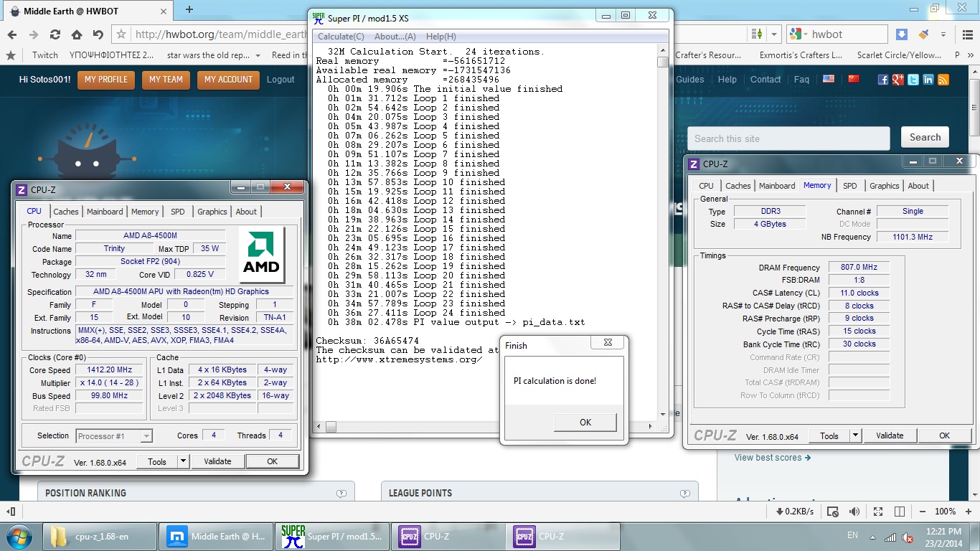Click the Logout link on HWBOT
Image resolution: width=980 pixels, height=551 pixels.
coord(281,80)
